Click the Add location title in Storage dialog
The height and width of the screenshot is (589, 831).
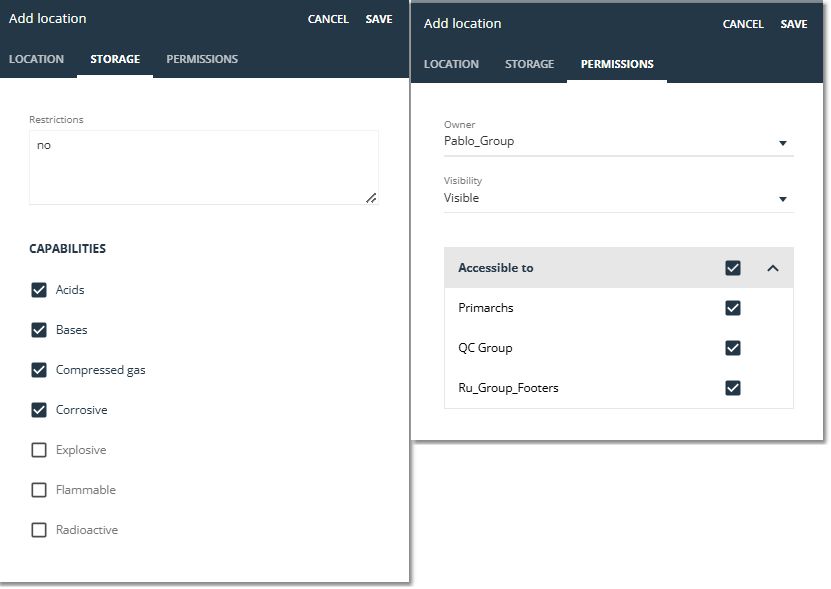(47, 19)
